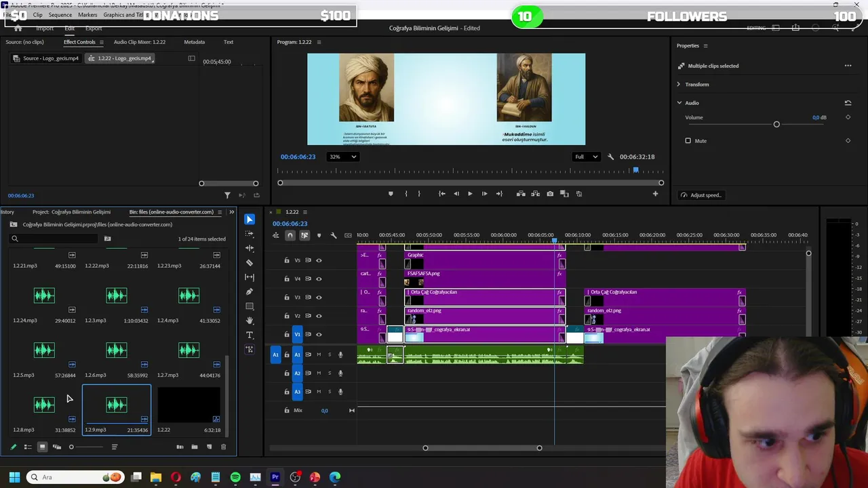Image resolution: width=868 pixels, height=488 pixels.
Task: Go to In point in Program monitor
Action: tap(442, 194)
